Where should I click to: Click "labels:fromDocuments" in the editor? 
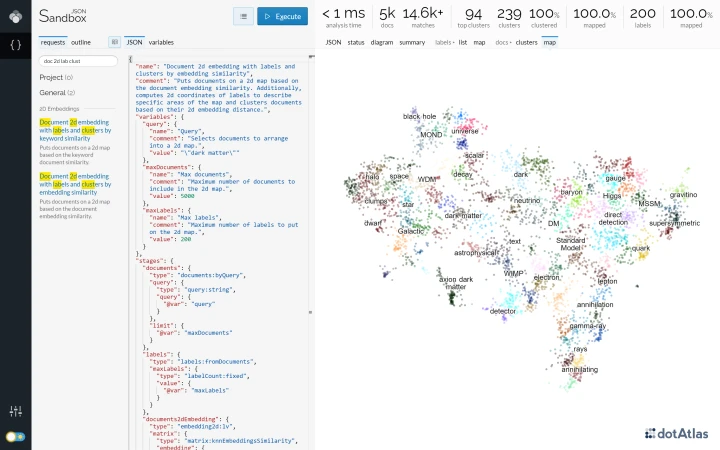click(215, 362)
